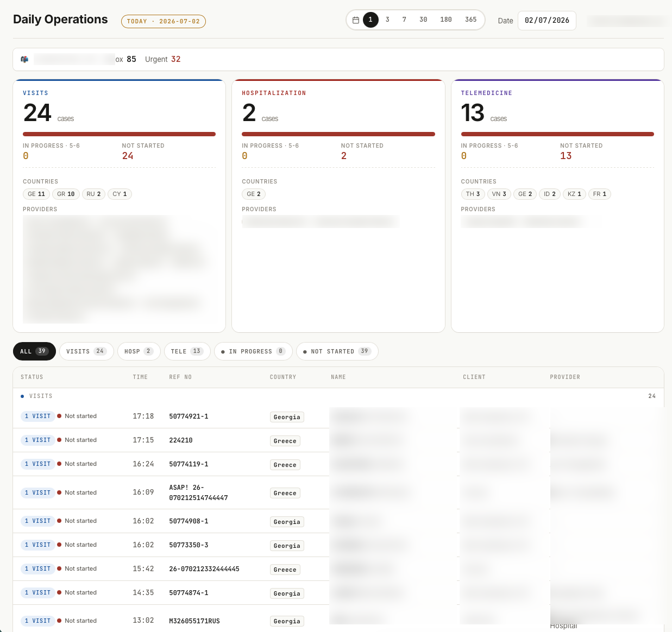Click Telemedicine NOT STARTED 13 value

[x=566, y=156]
